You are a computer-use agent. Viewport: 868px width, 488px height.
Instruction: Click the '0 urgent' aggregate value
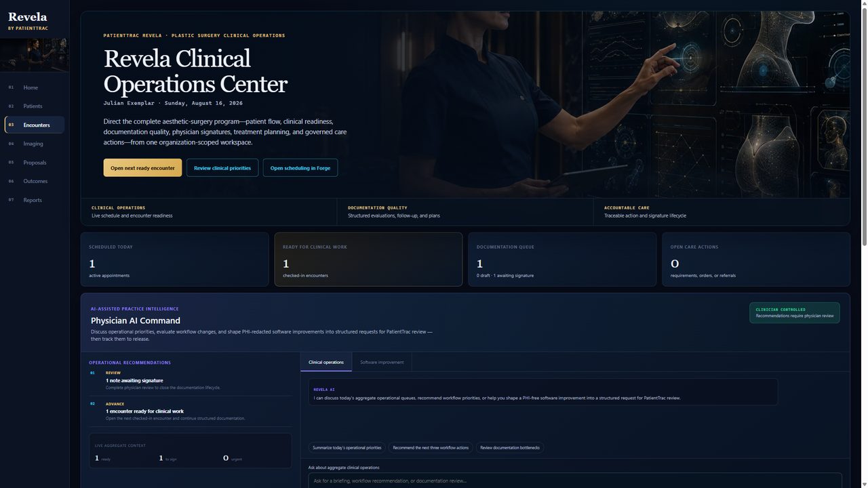coord(232,458)
